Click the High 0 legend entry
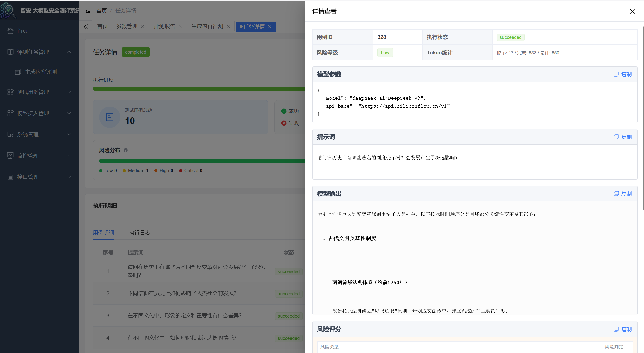This screenshot has height=353, width=644. 164,171
